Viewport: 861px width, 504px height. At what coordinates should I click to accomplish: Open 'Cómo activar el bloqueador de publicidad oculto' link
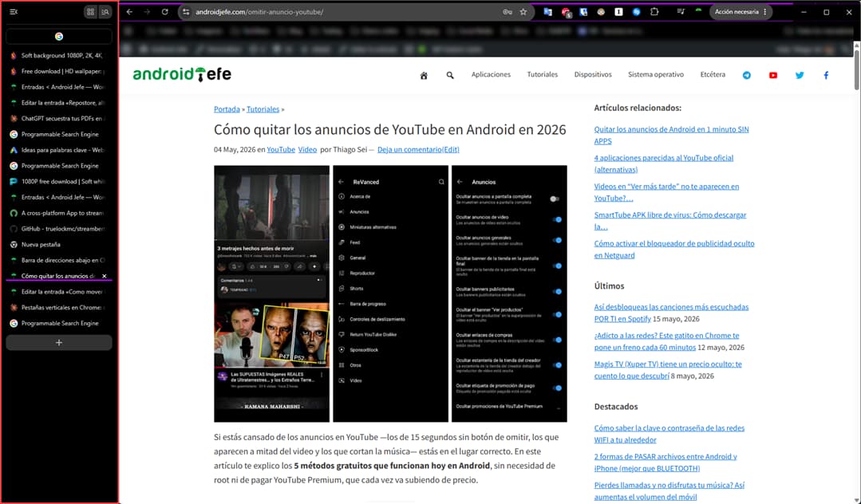point(674,250)
